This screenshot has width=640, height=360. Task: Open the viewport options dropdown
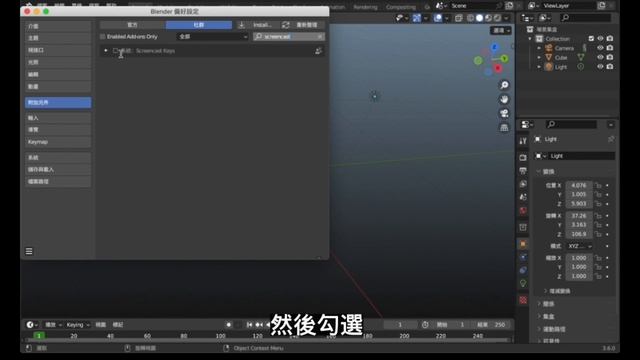tap(501, 31)
